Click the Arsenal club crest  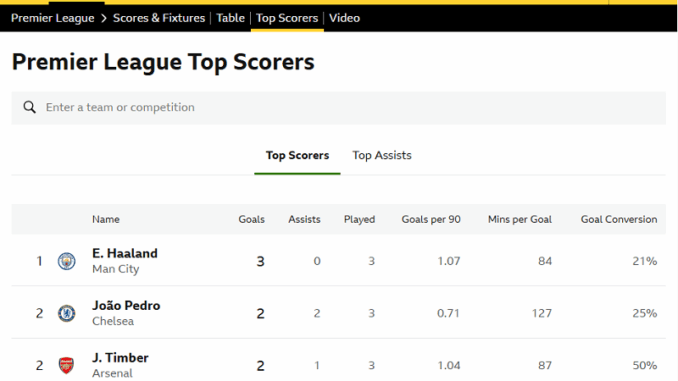[67, 365]
